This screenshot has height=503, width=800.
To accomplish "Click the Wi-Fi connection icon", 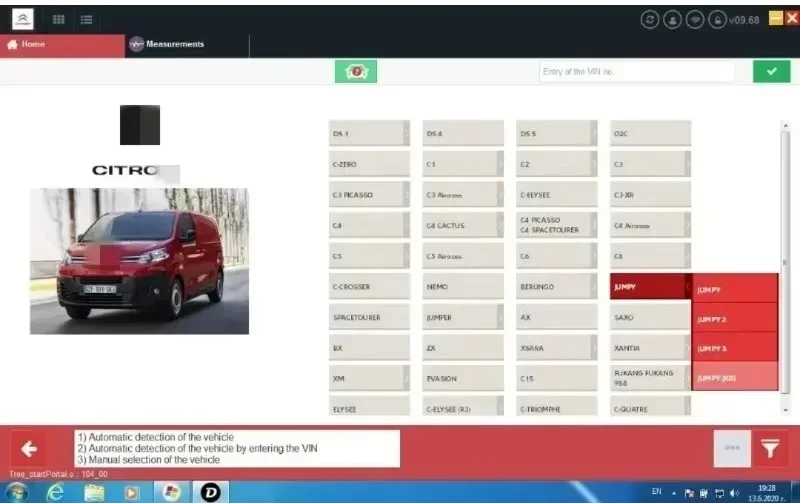I will point(695,19).
